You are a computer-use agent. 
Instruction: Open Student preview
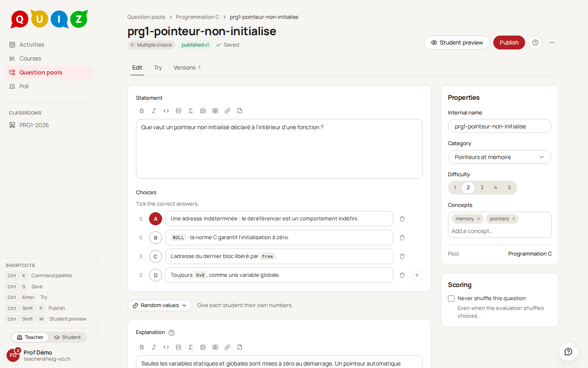pyautogui.click(x=457, y=43)
